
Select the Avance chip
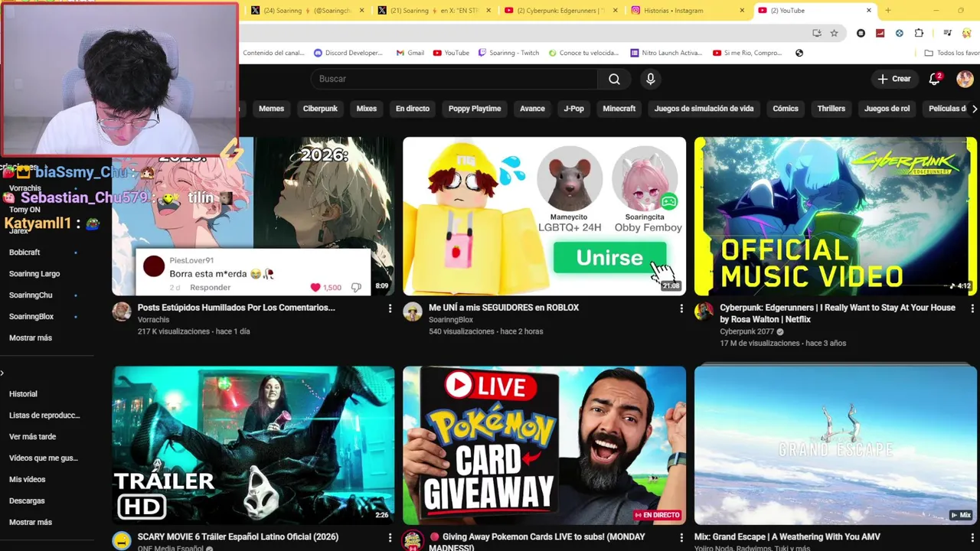click(x=532, y=109)
